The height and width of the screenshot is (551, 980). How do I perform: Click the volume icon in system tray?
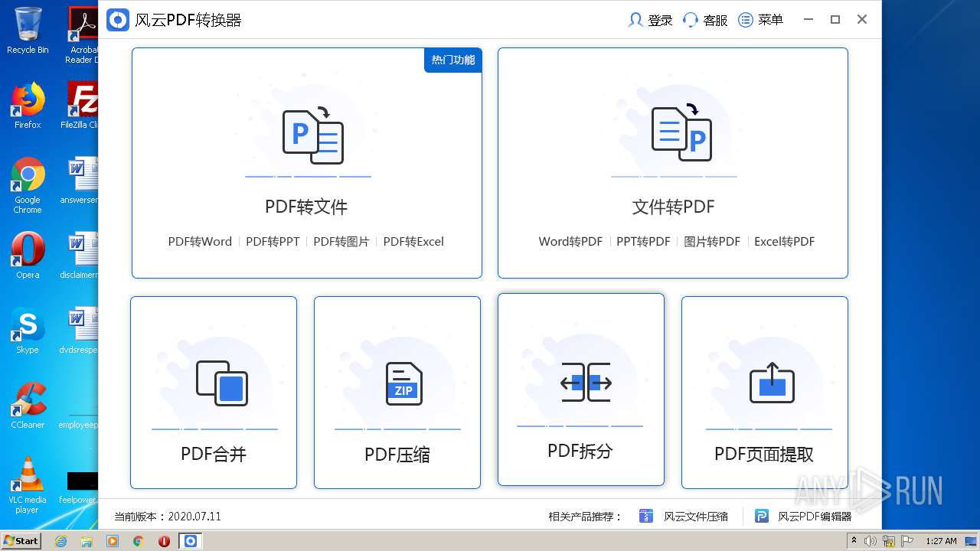point(871,541)
